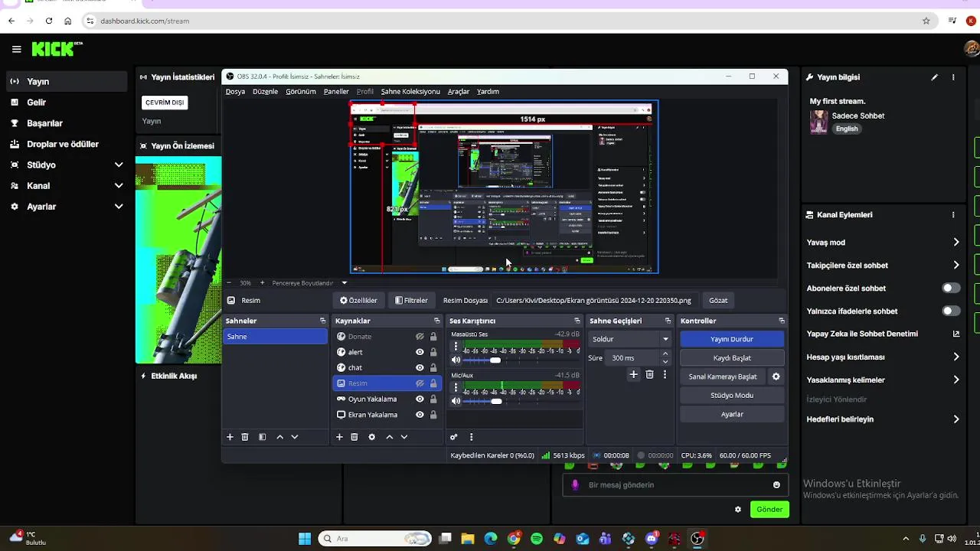Show the Donate source via eye icon
This screenshot has width=980, height=551.
(420, 337)
